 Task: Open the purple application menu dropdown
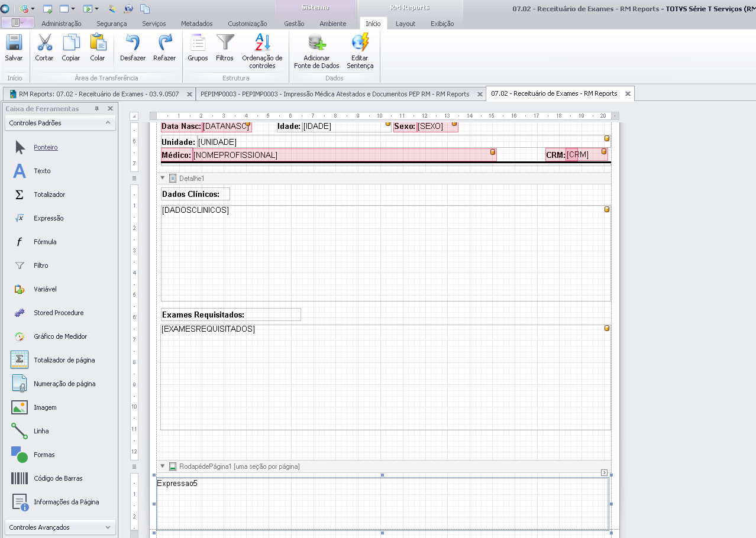pos(18,23)
